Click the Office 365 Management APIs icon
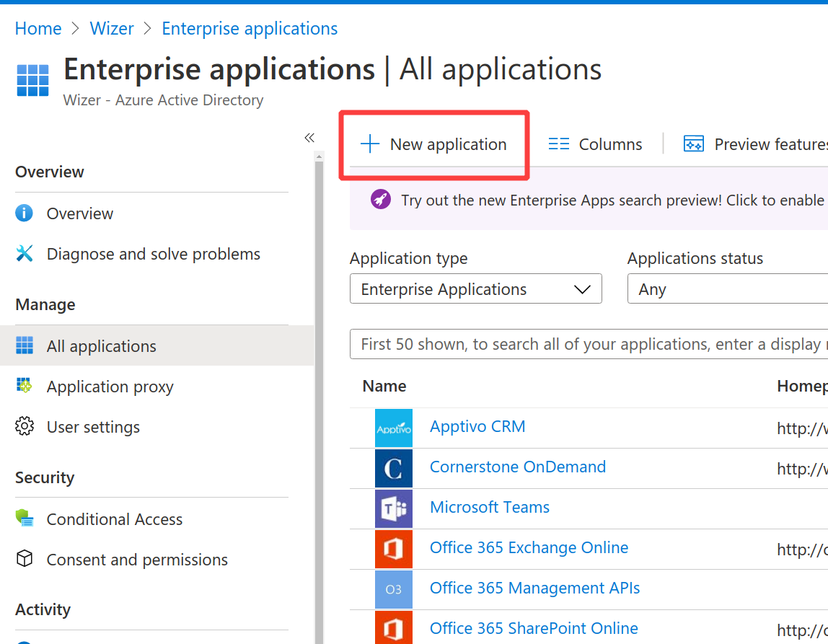Image resolution: width=828 pixels, height=644 pixels. pyautogui.click(x=393, y=588)
